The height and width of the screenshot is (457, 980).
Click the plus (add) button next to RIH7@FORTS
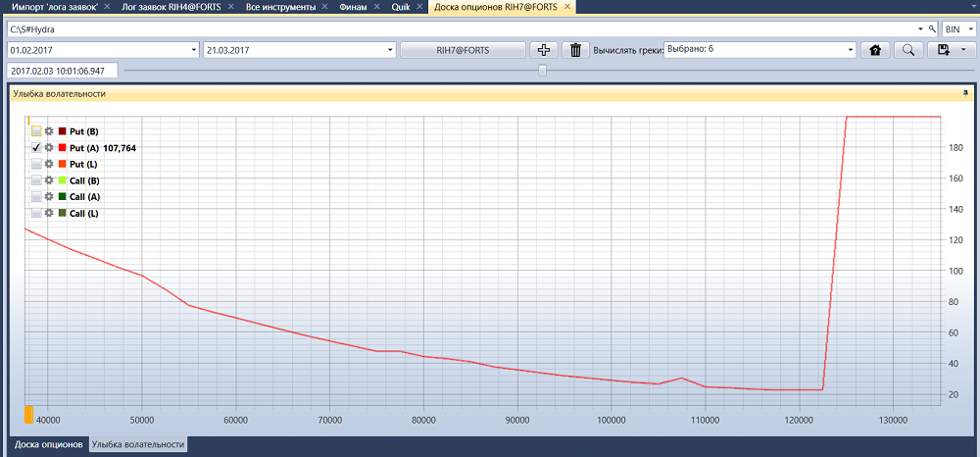pyautogui.click(x=543, y=50)
